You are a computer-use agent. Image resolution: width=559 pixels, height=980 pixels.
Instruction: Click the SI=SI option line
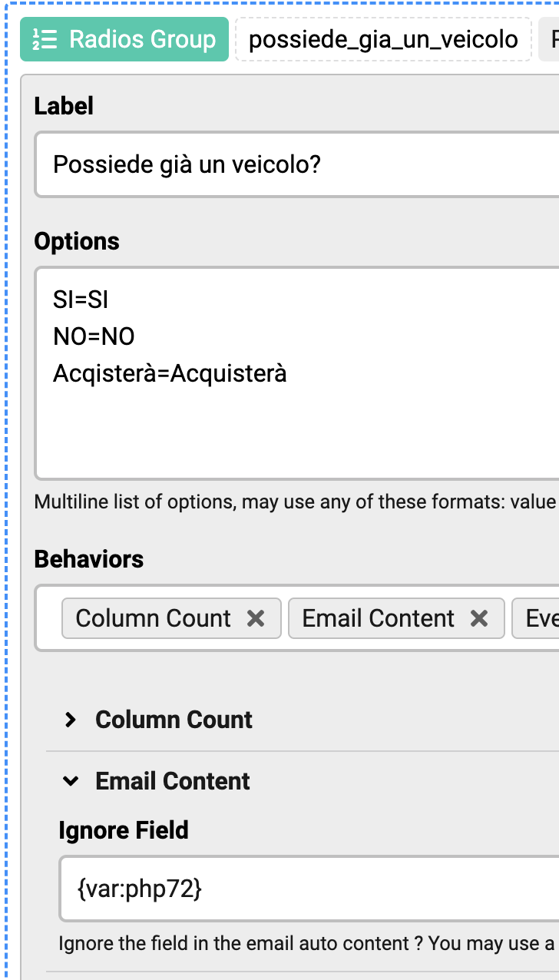81,300
